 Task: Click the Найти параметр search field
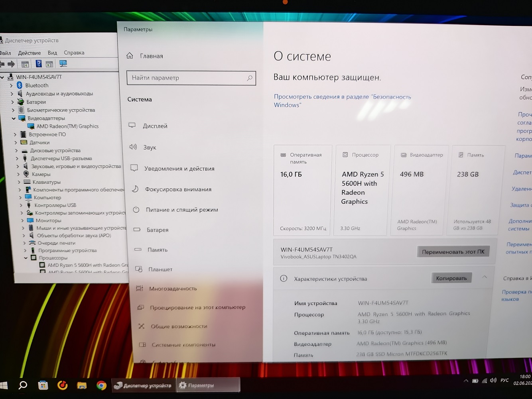[x=191, y=78]
